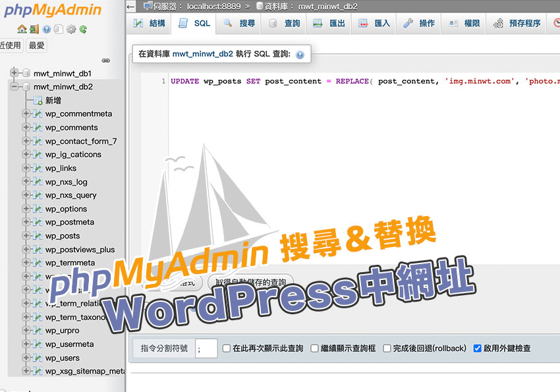Open the 預存程序 tab

(517, 24)
